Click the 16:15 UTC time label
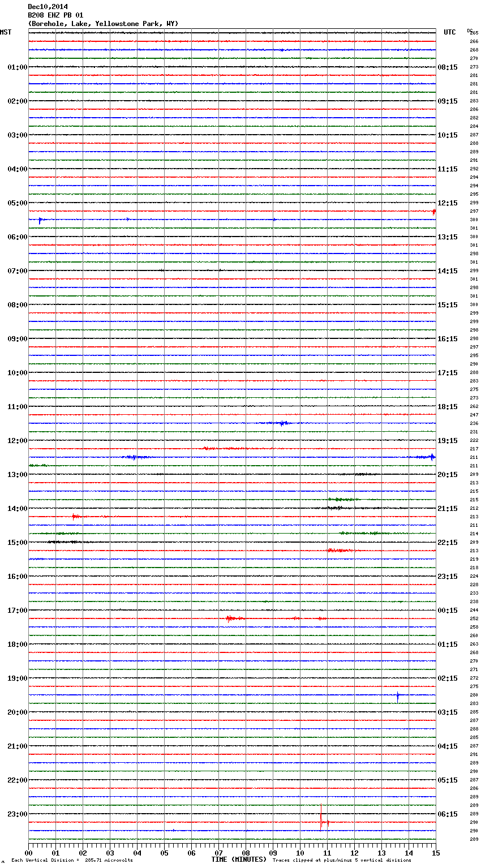This screenshot has height=868, width=481. pyautogui.click(x=448, y=339)
